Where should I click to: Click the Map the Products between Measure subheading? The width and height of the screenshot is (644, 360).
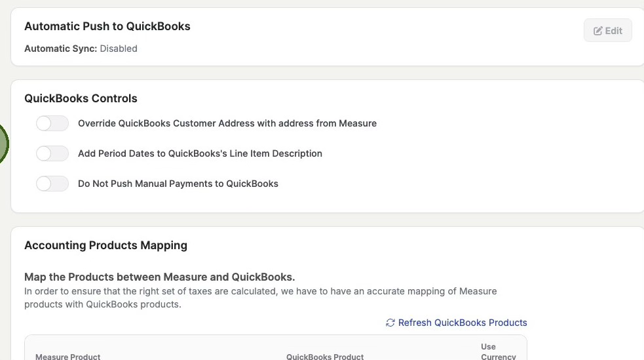point(160,277)
